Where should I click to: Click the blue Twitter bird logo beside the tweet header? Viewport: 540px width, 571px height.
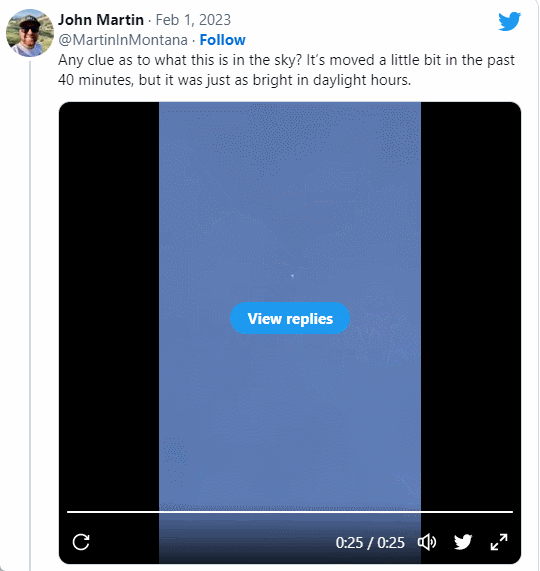[x=509, y=21]
